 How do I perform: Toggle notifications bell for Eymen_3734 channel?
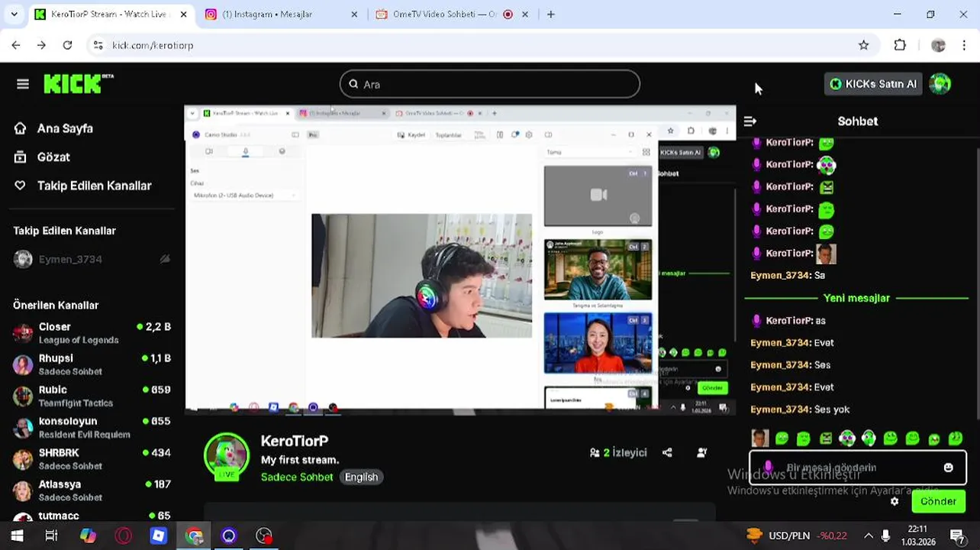(164, 260)
